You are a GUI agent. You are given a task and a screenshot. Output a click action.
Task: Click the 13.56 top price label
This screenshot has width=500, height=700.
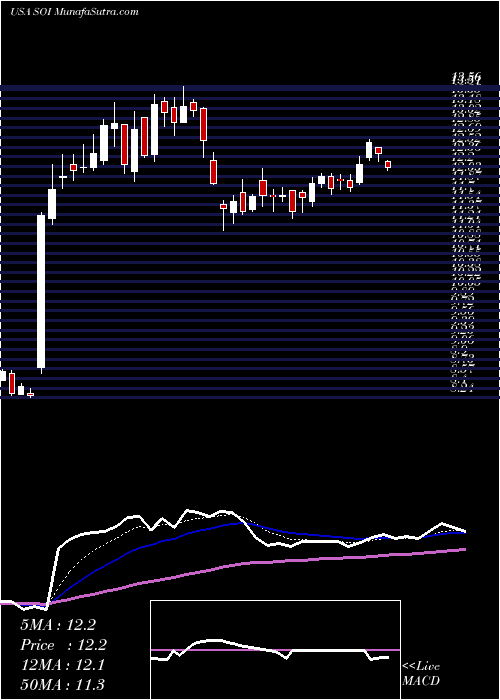467,79
